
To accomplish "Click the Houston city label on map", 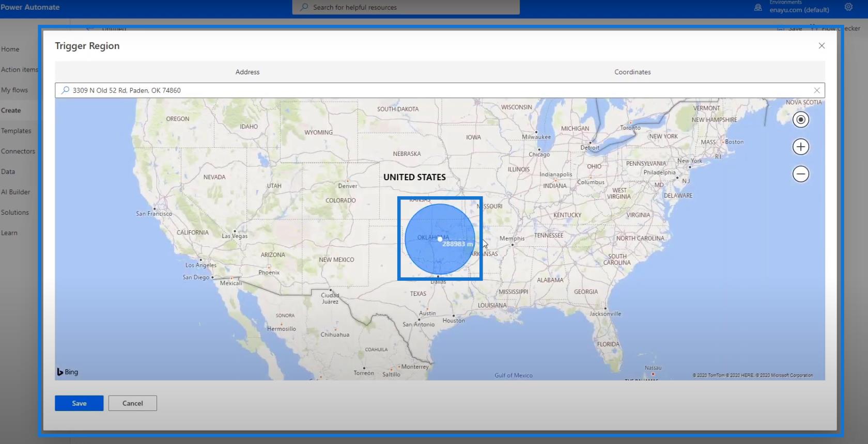I will pos(454,321).
